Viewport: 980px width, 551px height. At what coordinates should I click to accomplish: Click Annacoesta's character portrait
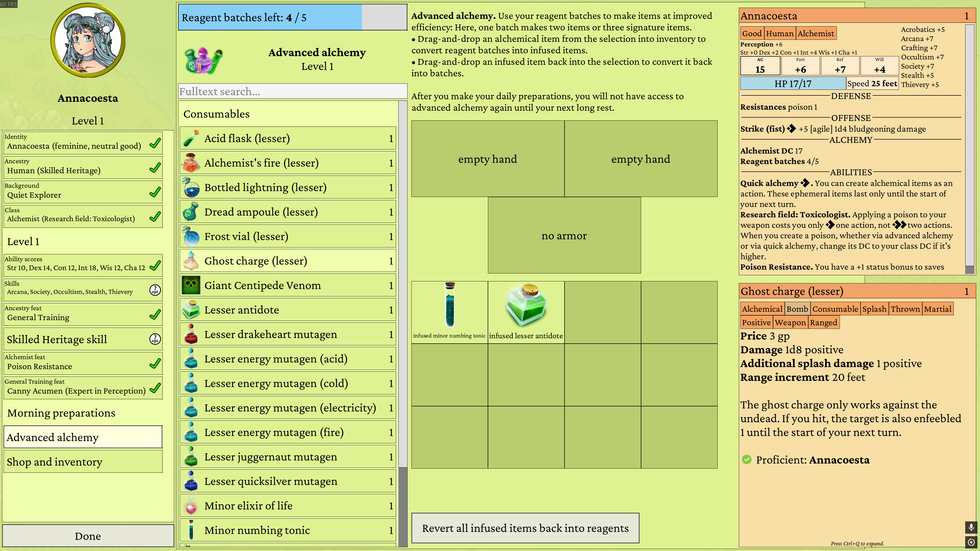[88, 40]
